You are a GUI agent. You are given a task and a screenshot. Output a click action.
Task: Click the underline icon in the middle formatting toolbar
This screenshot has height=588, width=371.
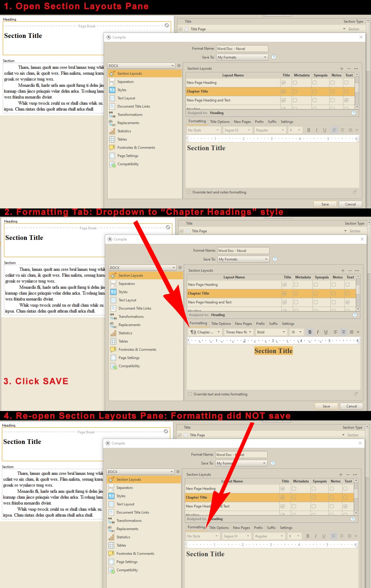pos(326,332)
